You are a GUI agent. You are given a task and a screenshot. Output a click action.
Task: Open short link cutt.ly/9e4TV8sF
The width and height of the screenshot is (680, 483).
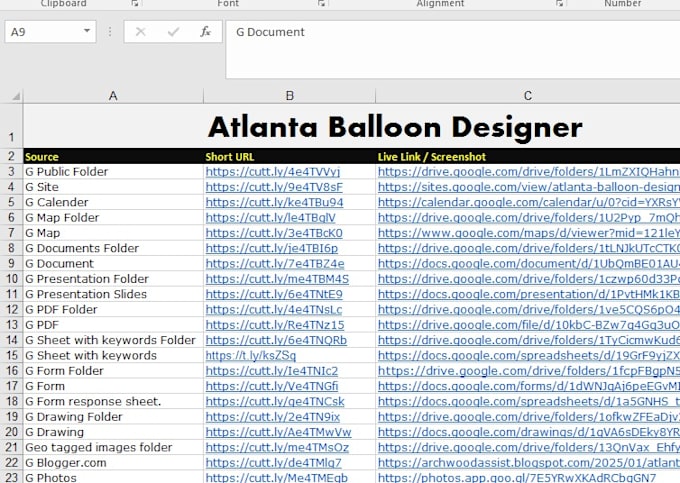point(274,187)
